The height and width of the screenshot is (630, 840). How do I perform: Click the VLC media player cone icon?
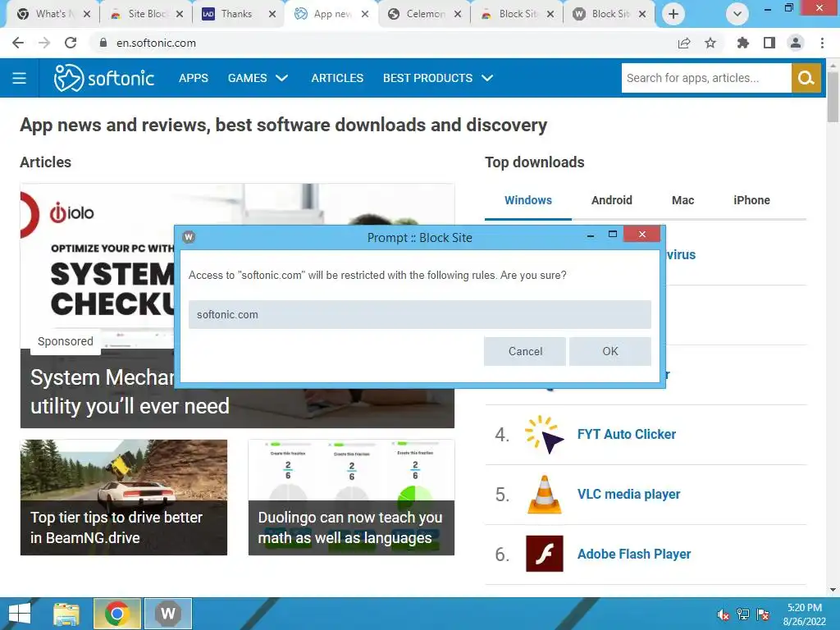545,494
